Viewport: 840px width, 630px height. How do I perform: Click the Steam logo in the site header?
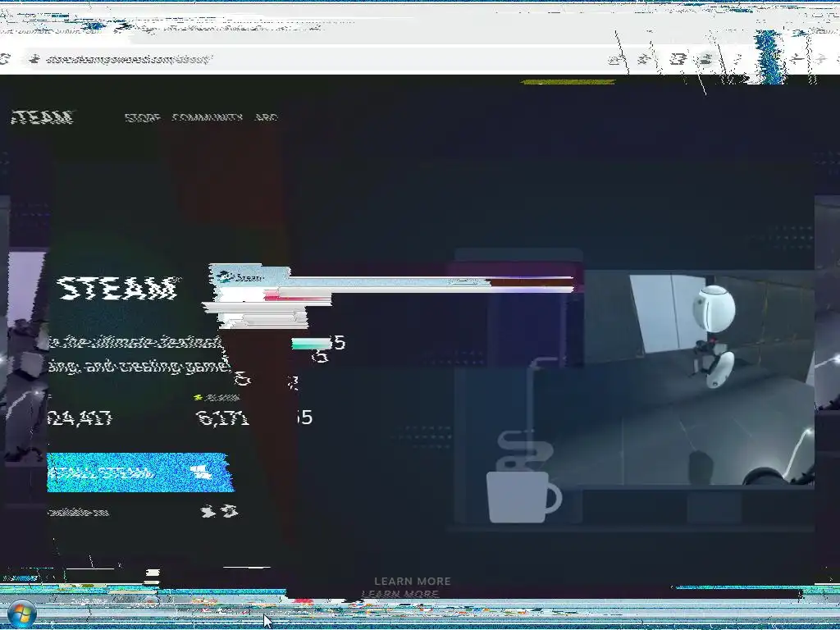(x=42, y=116)
